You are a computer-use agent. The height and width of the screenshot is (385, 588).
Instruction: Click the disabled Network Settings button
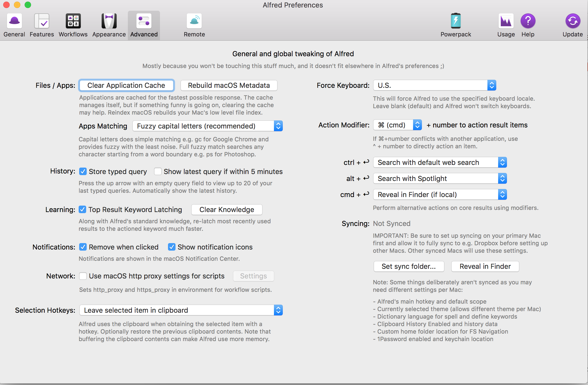click(x=253, y=276)
